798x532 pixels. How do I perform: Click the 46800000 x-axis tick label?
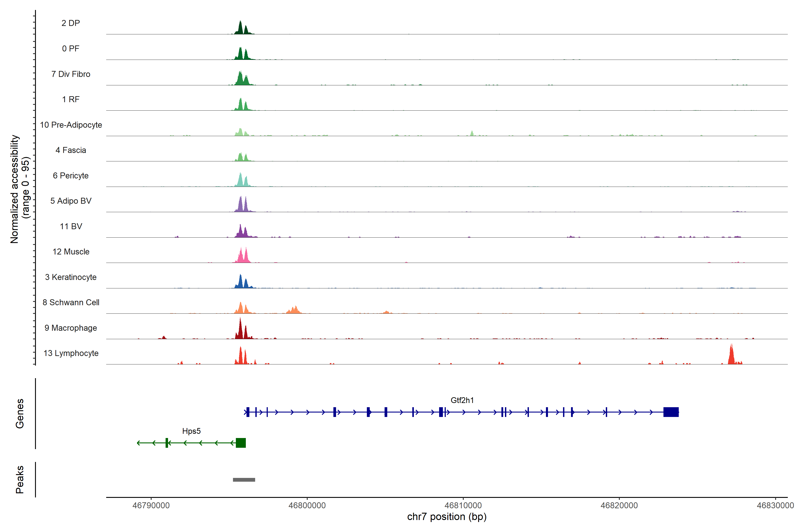coord(307,506)
